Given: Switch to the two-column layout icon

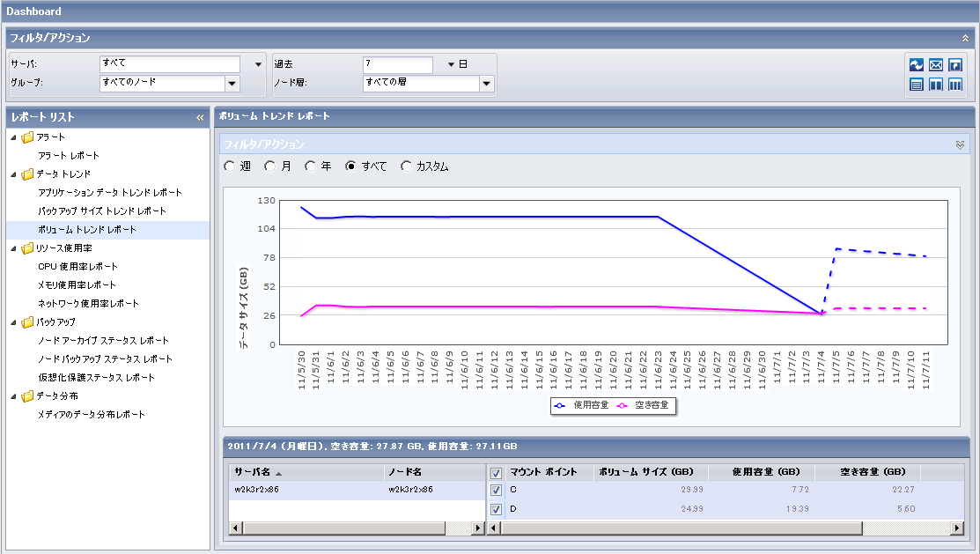Looking at the screenshot, I should coord(936,85).
